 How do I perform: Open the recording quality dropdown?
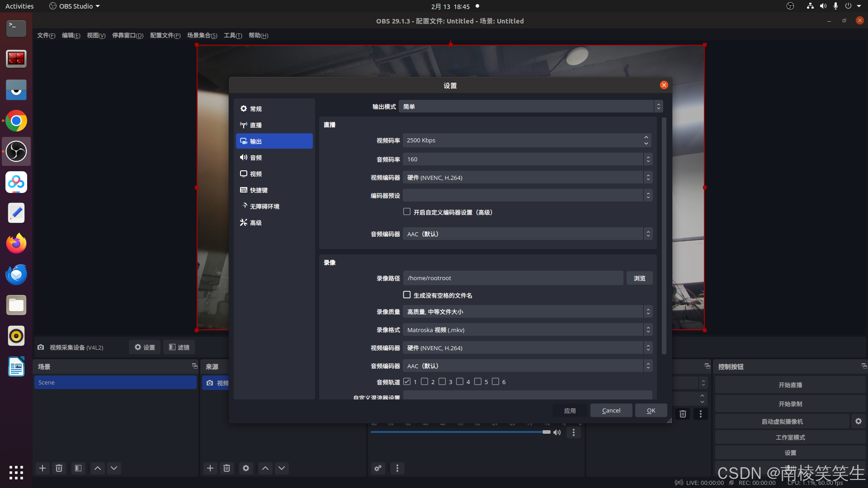527,312
